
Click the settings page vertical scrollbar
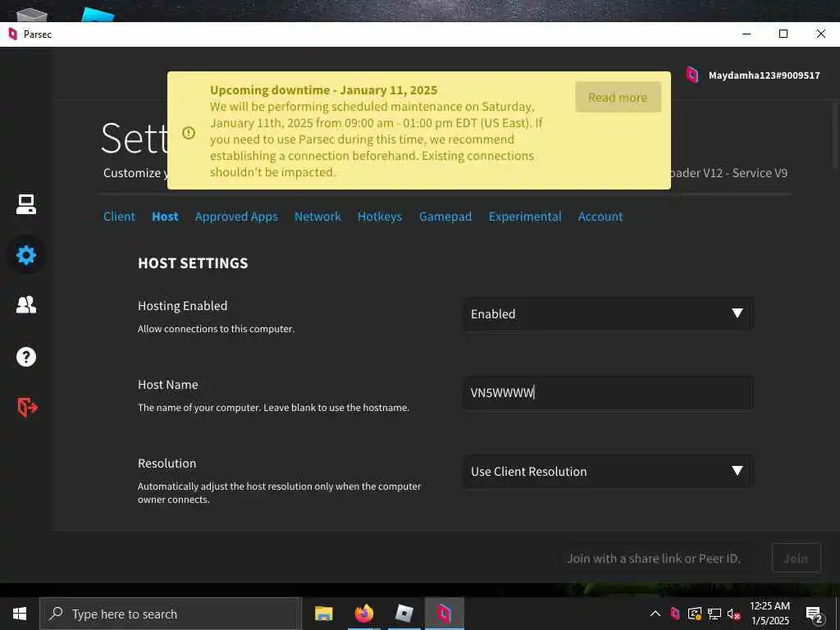tap(836, 136)
